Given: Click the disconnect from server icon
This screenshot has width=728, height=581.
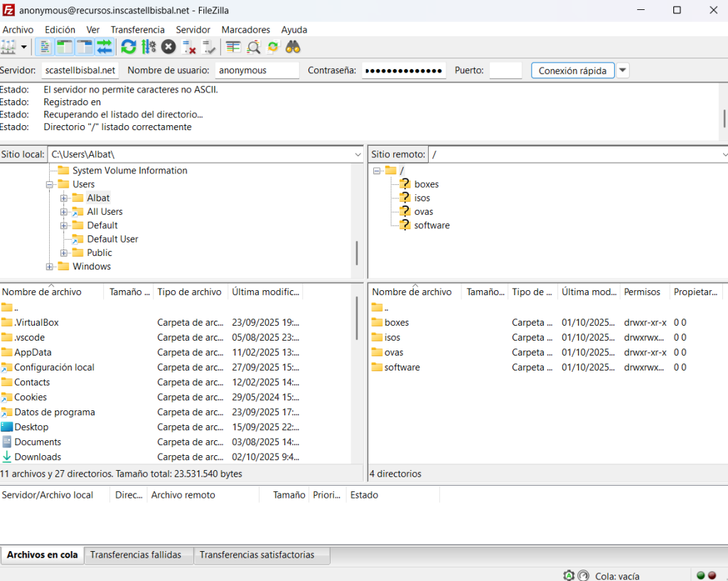Looking at the screenshot, I should click(x=189, y=47).
